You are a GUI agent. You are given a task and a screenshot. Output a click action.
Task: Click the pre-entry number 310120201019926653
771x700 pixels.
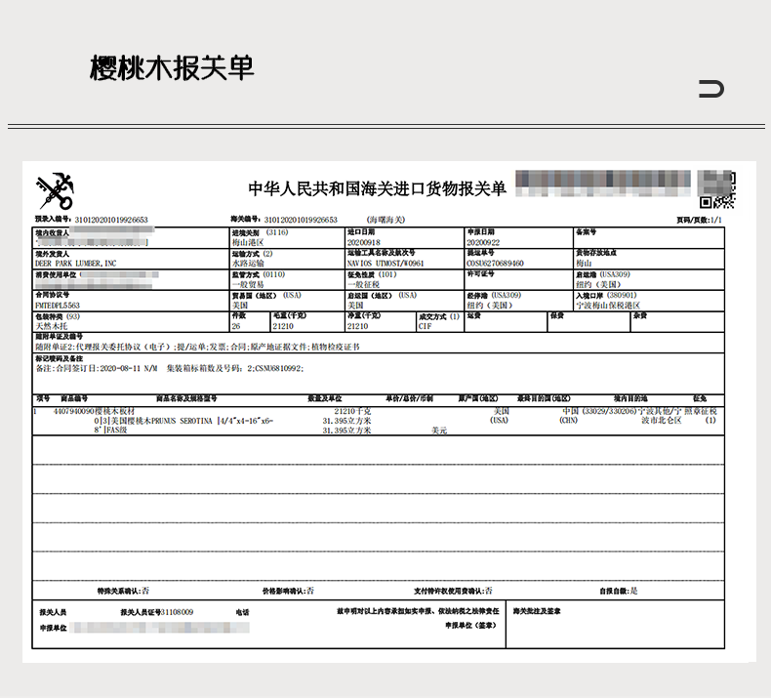(111, 220)
